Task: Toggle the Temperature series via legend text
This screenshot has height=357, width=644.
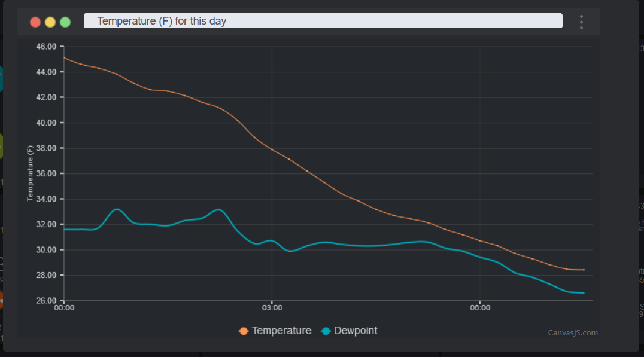Action: coord(281,331)
